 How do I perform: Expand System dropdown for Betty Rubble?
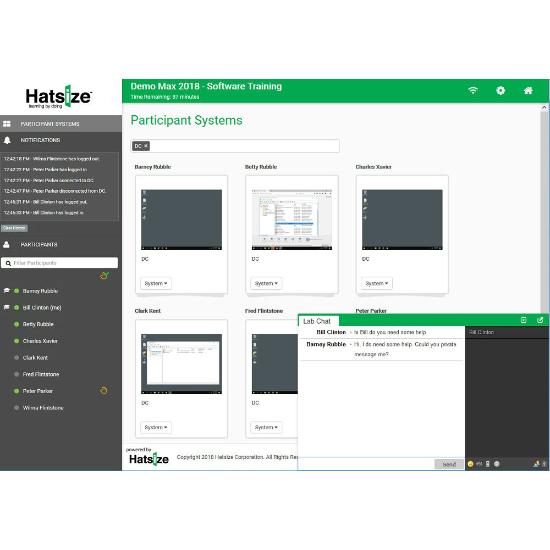[266, 283]
